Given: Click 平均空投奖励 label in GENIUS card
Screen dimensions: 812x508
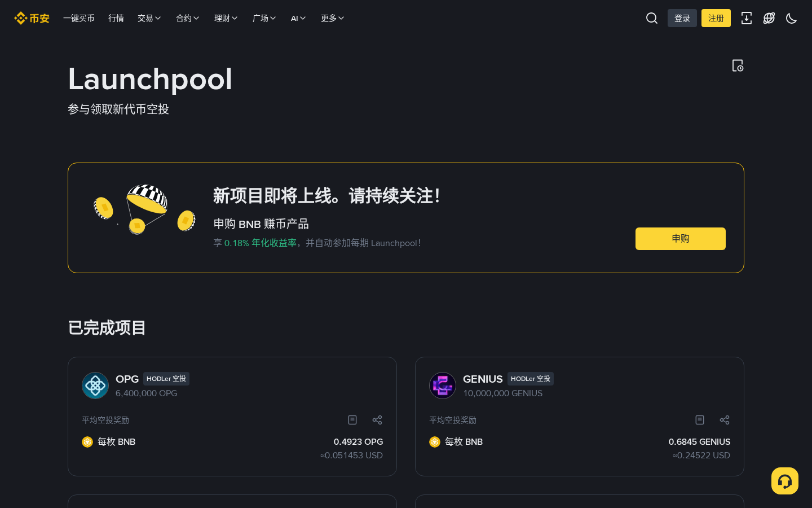Looking at the screenshot, I should pos(453,420).
